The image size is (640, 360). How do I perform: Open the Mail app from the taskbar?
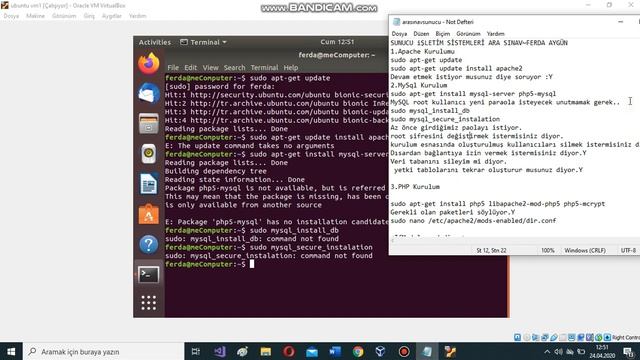coord(312,351)
